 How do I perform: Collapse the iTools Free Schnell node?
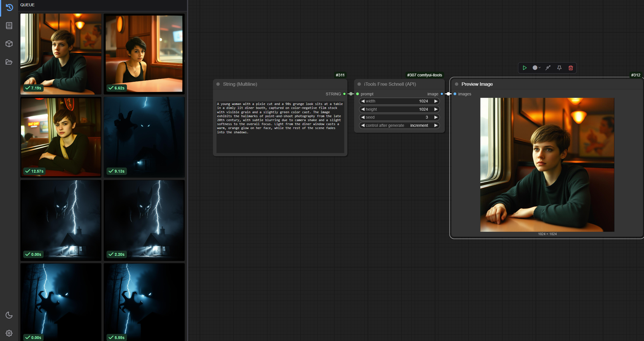(x=359, y=84)
